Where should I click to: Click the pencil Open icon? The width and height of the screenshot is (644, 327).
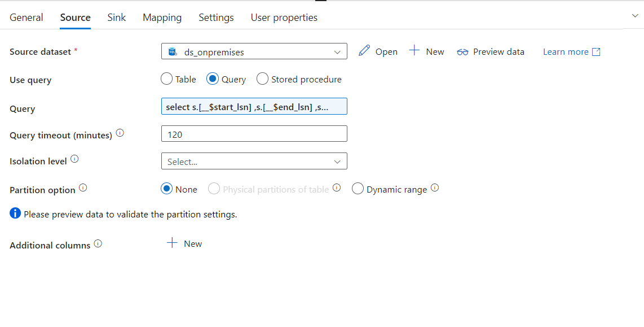click(364, 51)
